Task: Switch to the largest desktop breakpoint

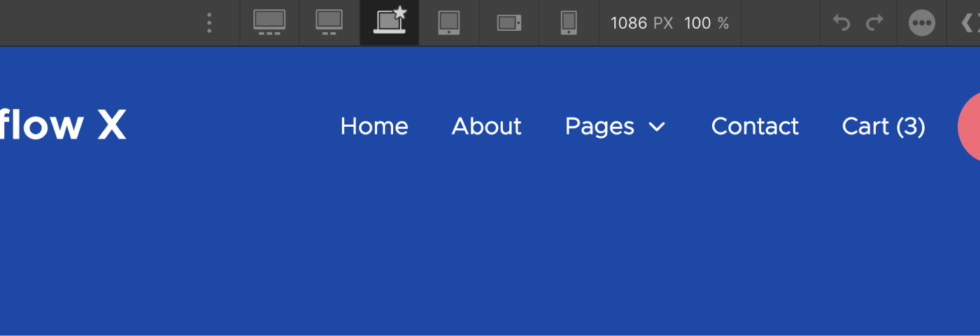Action: (x=269, y=23)
